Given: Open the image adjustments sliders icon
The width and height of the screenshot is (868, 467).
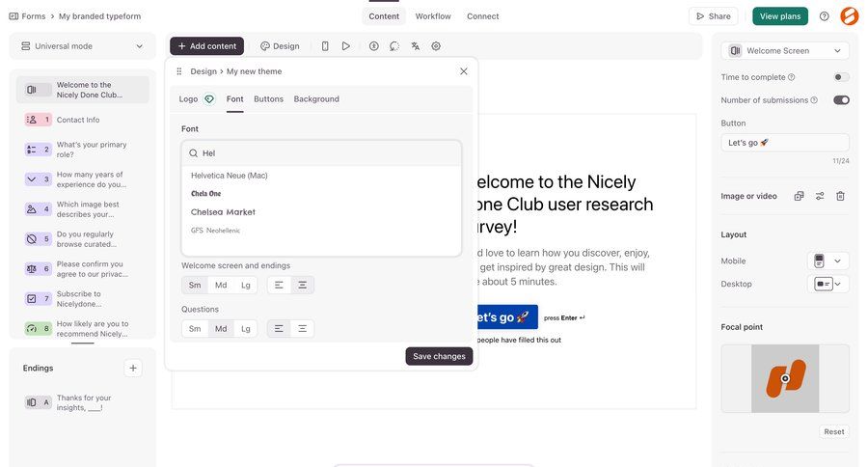Looking at the screenshot, I should click(820, 196).
